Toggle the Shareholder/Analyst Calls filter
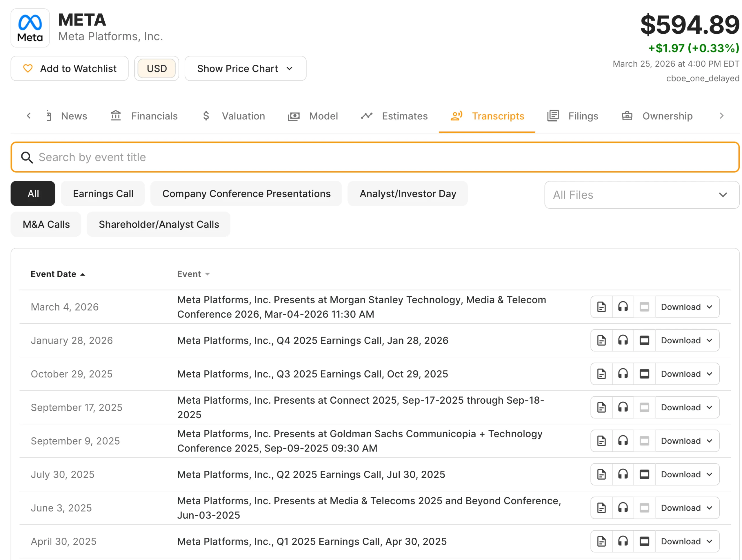 158,224
